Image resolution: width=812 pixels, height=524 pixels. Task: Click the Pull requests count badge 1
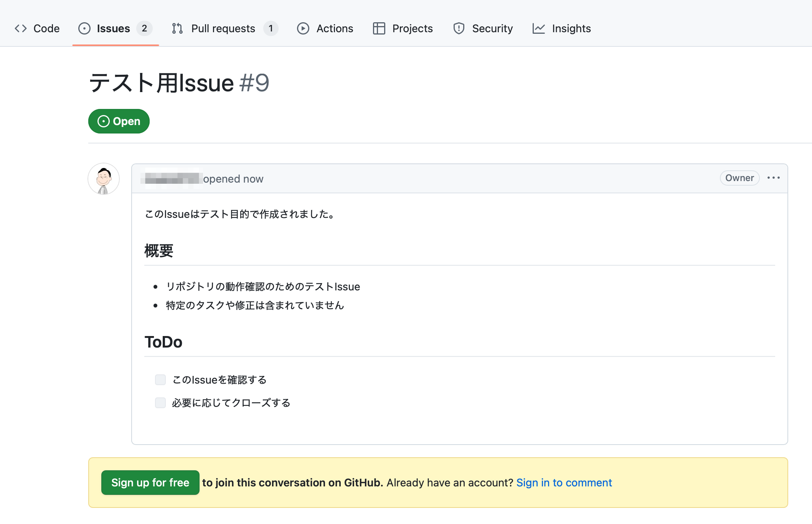coord(271,28)
